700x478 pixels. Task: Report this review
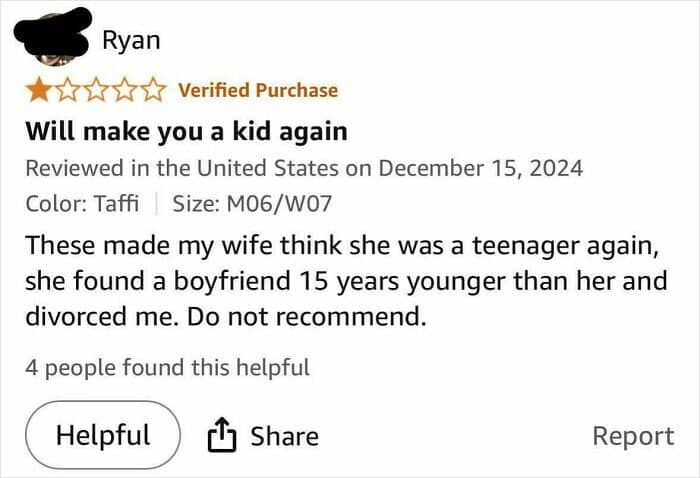click(633, 436)
